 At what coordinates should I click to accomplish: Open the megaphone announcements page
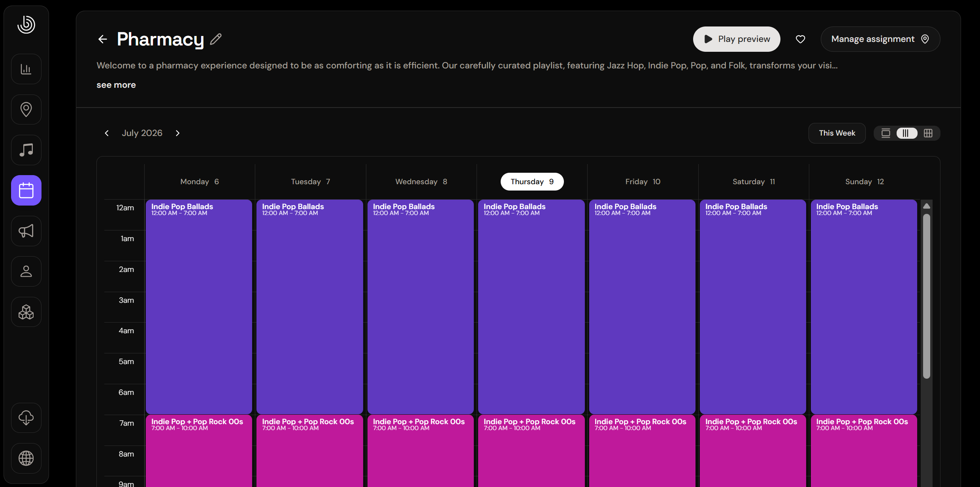coord(26,231)
